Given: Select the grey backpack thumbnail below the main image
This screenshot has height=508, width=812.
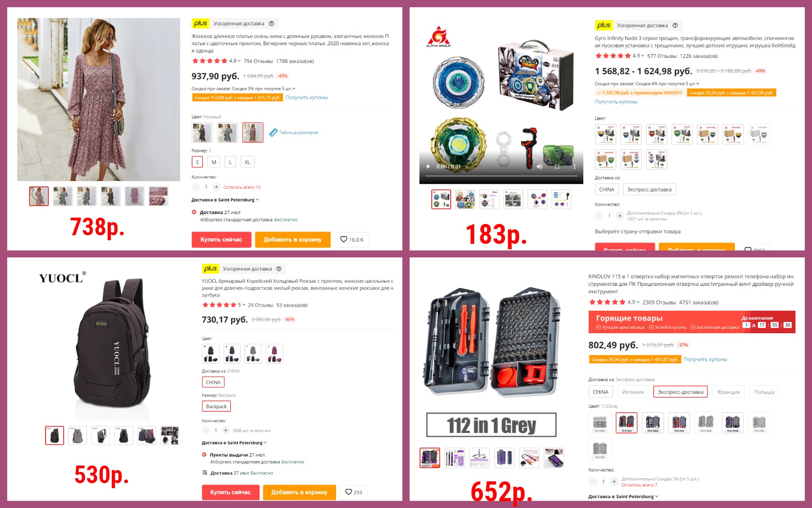Looking at the screenshot, I should tap(78, 435).
